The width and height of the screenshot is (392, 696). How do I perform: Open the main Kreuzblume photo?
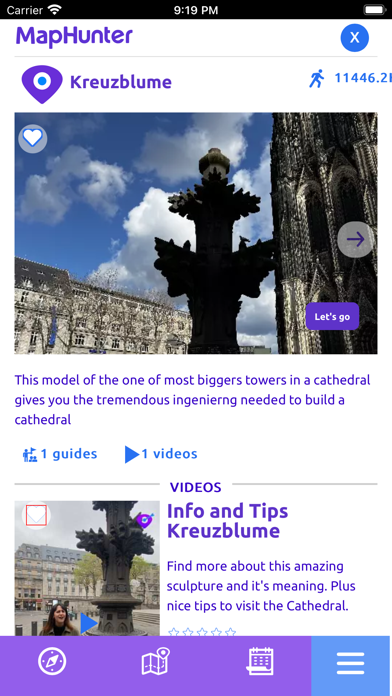click(196, 233)
